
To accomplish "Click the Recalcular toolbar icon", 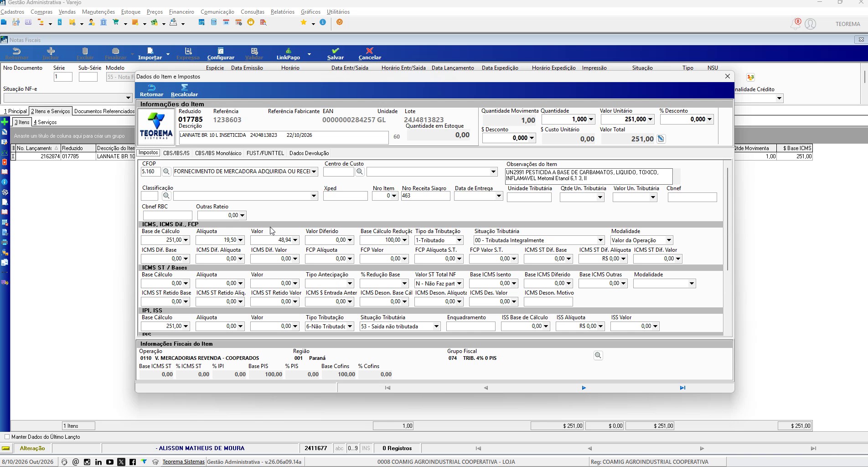I will (x=184, y=90).
